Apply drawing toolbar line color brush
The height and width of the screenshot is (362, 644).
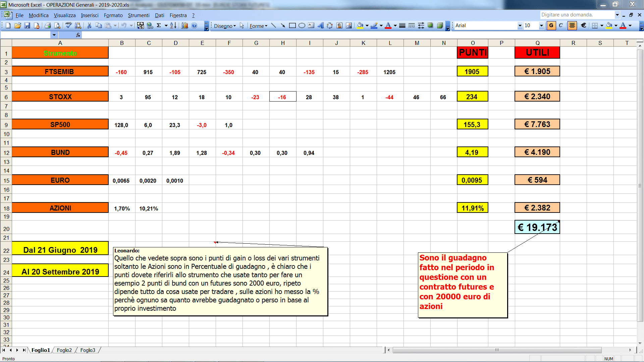(374, 25)
